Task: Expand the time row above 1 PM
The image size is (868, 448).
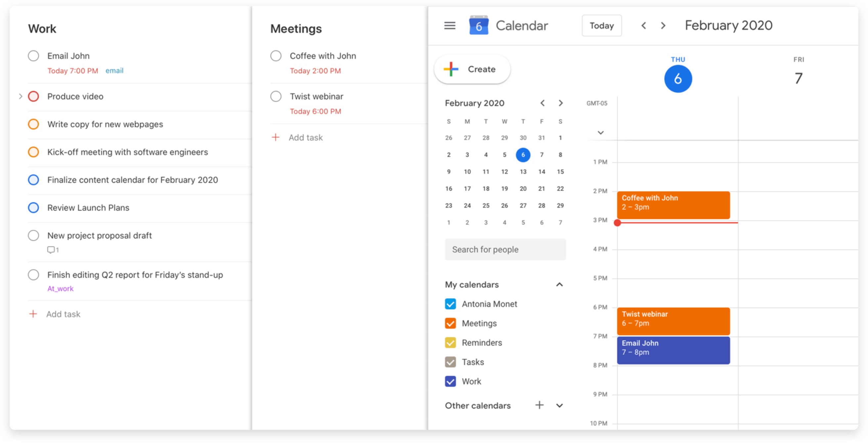Action: pos(600,132)
